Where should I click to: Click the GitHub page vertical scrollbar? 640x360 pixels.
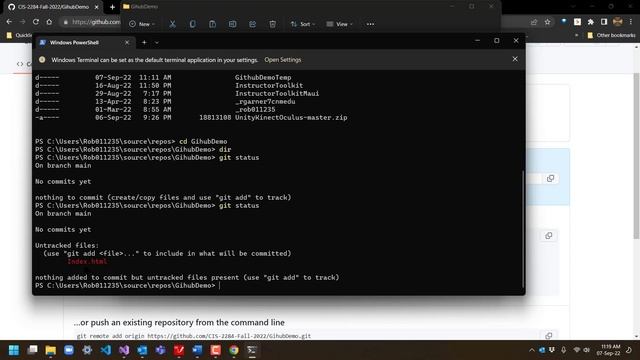[x=637, y=156]
